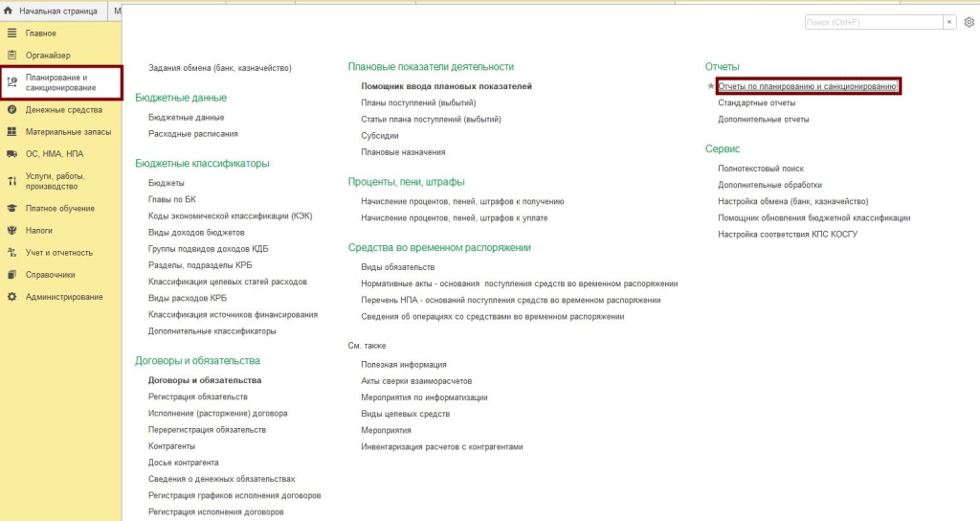980x521 pixels.
Task: Open the Договоры и обязательства link
Action: [x=204, y=380]
